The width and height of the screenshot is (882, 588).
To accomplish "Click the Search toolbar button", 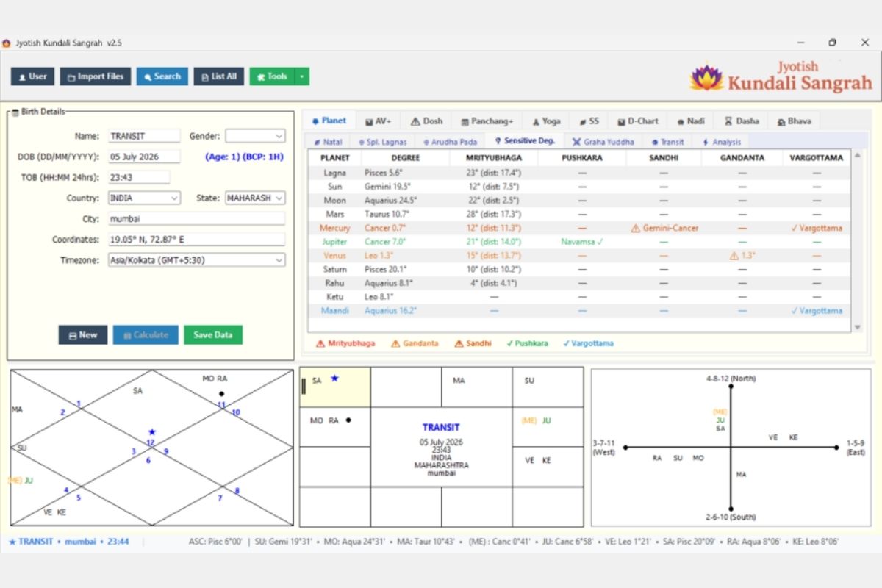I will pos(162,76).
